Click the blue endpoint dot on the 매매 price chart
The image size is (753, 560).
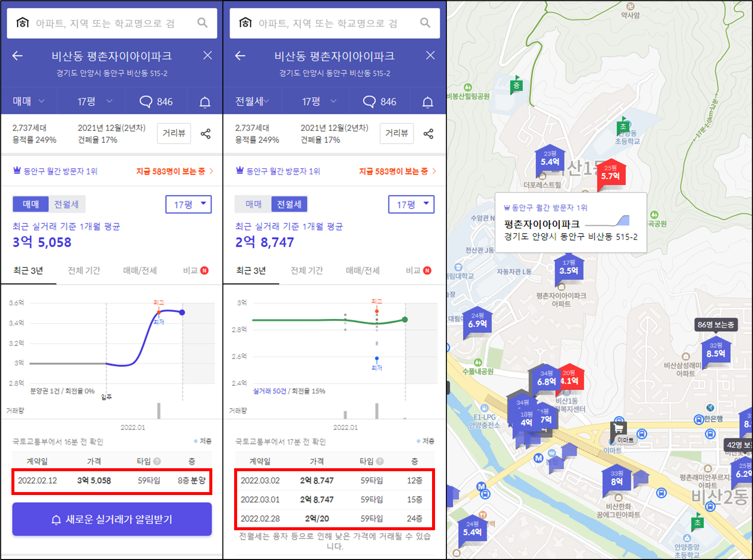(182, 312)
